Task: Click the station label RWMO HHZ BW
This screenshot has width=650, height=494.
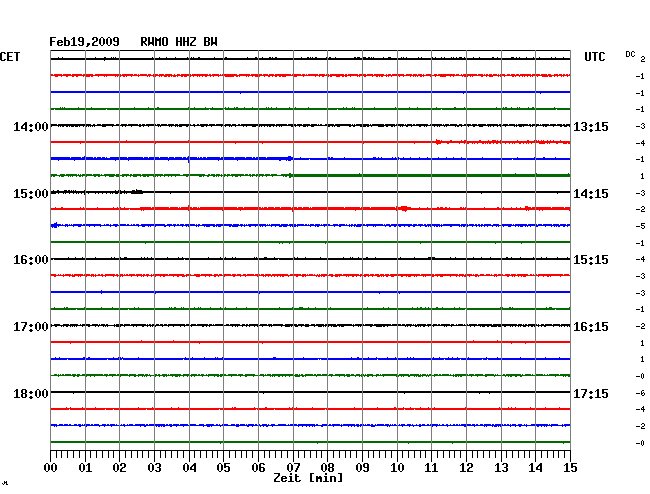Action: [x=179, y=42]
